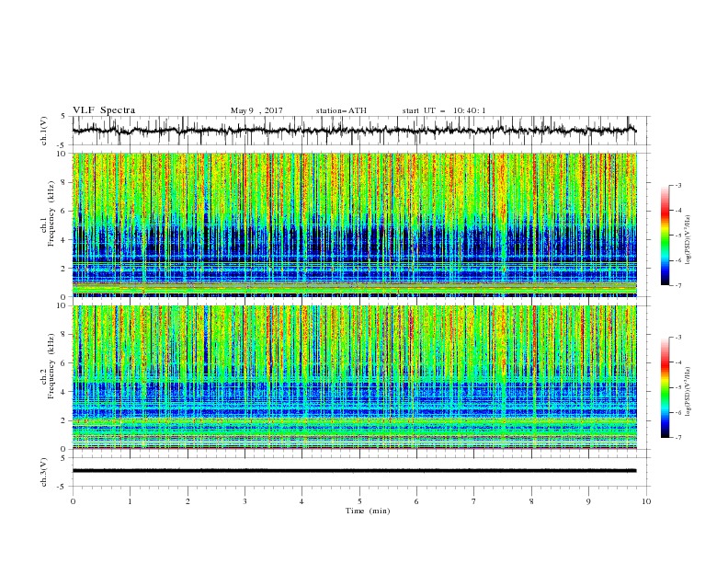Click the "Time (min)" axis title

tap(368, 511)
